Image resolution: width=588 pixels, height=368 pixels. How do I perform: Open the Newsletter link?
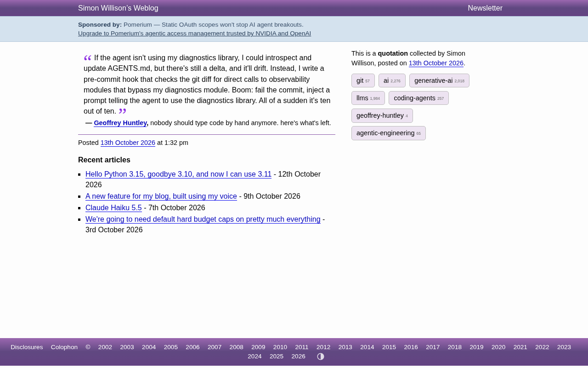click(x=485, y=8)
